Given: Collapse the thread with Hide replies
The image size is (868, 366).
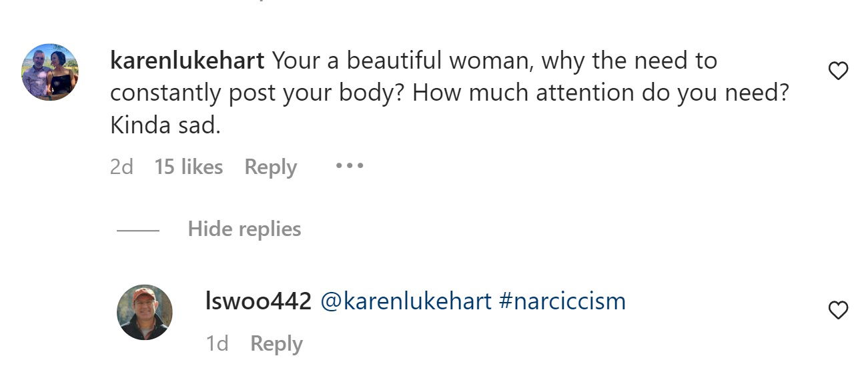Looking at the screenshot, I should point(244,229).
